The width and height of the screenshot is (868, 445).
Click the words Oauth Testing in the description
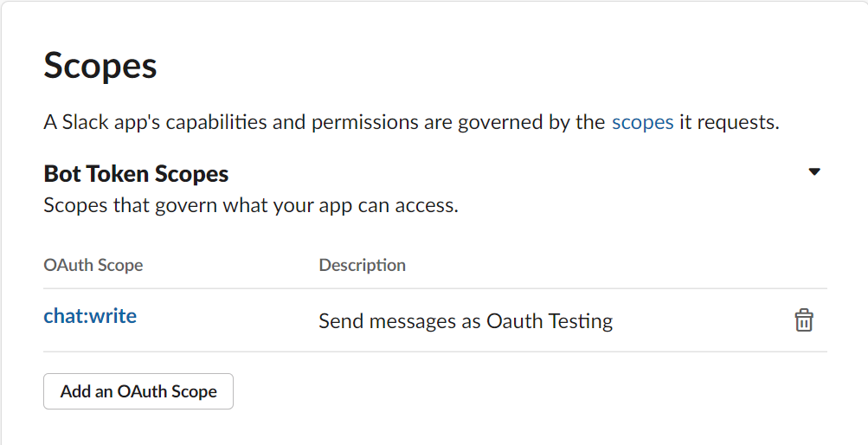click(x=550, y=321)
